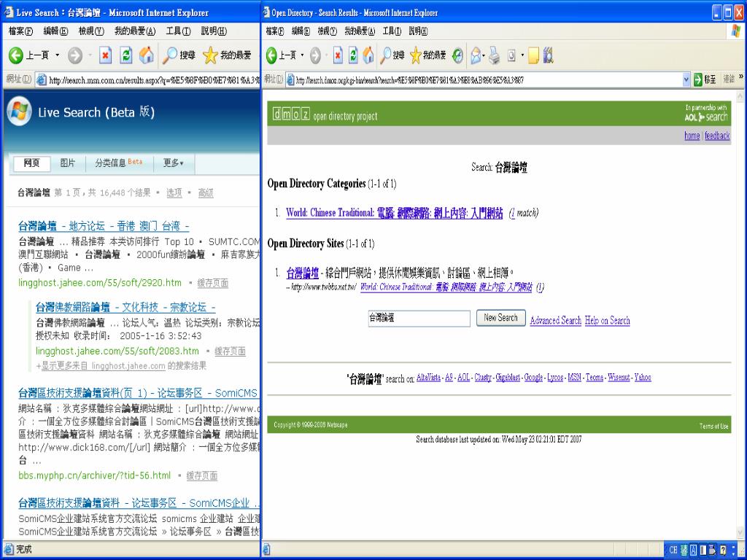The image size is (747, 560).
Task: Open 工具(T) menu in Live Search window
Action: pos(178,31)
